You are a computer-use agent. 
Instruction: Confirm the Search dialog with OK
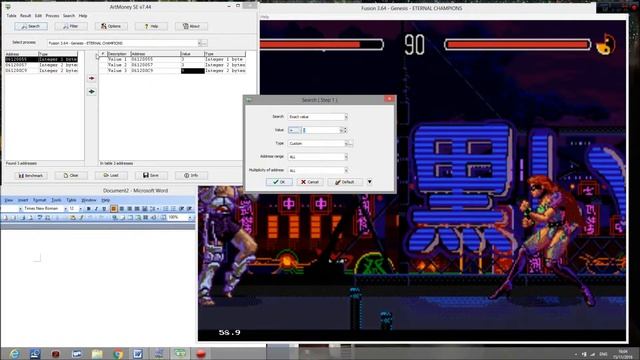point(279,182)
